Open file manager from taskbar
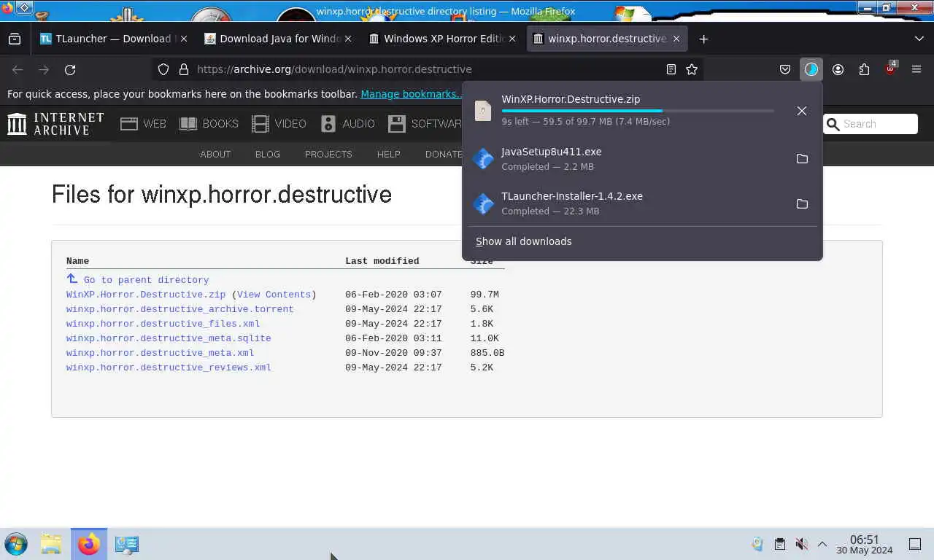The height and width of the screenshot is (560, 934). (x=51, y=544)
